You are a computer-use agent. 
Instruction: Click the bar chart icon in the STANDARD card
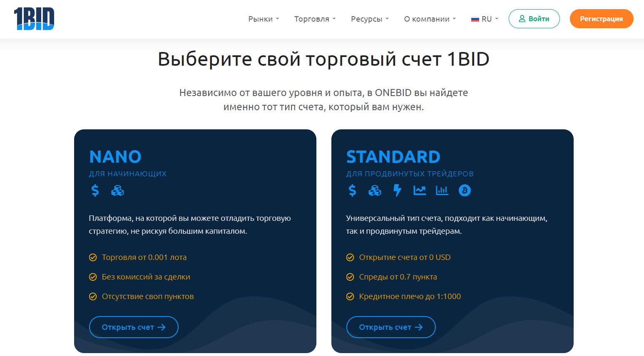442,190
